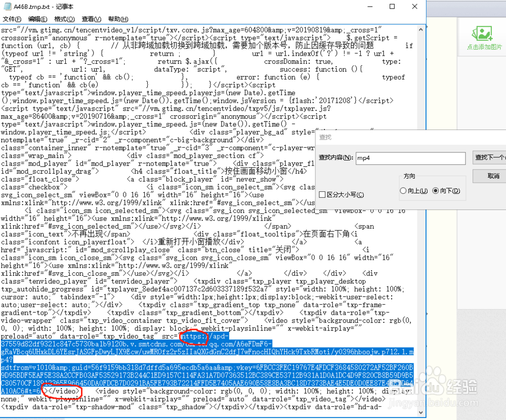
Task: Select the 向下(D) direction radio button
Action: click(x=435, y=191)
